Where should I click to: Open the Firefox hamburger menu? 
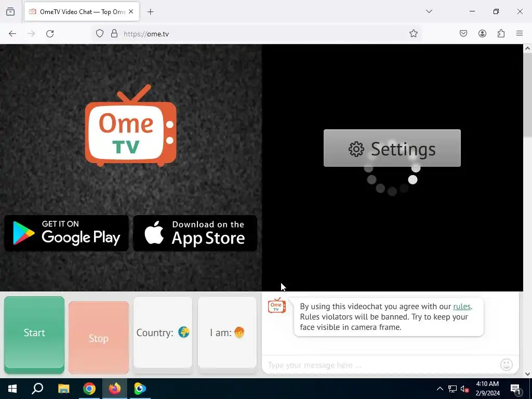[x=520, y=34]
